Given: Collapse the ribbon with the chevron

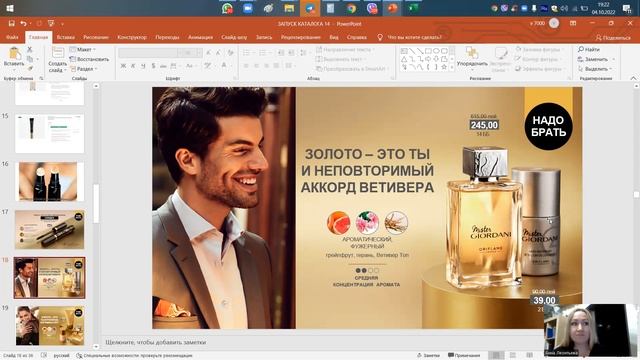Looking at the screenshot, I should (633, 78).
